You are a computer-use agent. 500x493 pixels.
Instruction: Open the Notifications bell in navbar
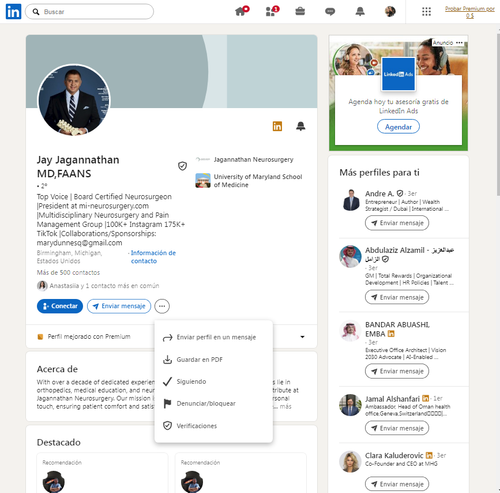(360, 12)
